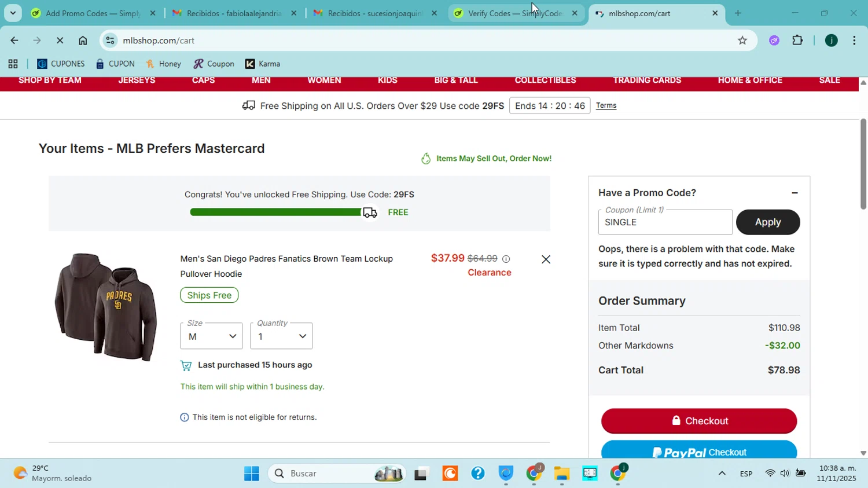The image size is (868, 488).
Task: Open TRADING CARDS menu
Action: 647,80
